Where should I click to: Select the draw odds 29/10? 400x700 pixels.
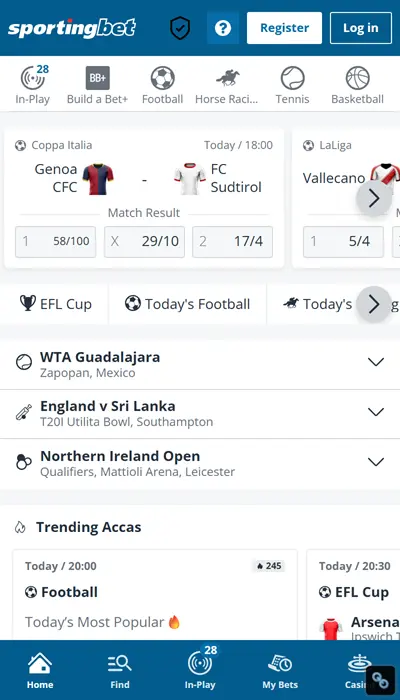pyautogui.click(x=144, y=242)
